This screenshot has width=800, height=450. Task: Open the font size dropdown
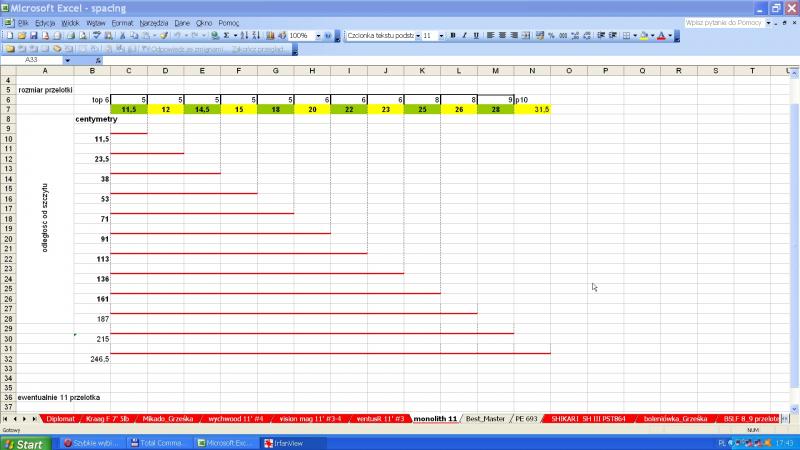(440, 35)
